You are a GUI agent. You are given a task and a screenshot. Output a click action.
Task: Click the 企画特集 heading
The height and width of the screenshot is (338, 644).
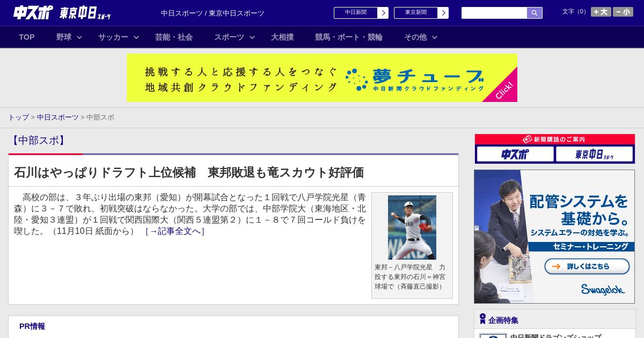click(x=503, y=320)
